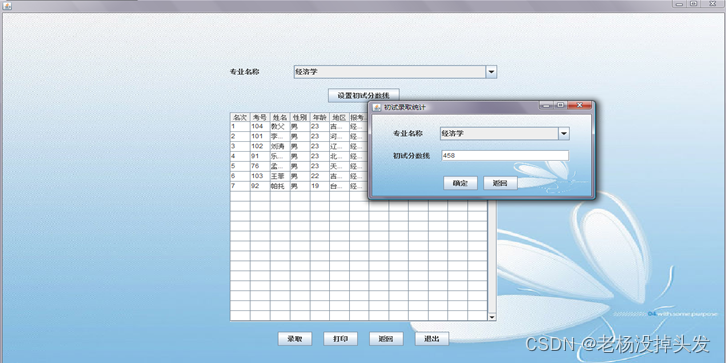Image resolution: width=726 pixels, height=363 pixels.
Task: Click the 返回 button in the main window
Action: tap(386, 338)
